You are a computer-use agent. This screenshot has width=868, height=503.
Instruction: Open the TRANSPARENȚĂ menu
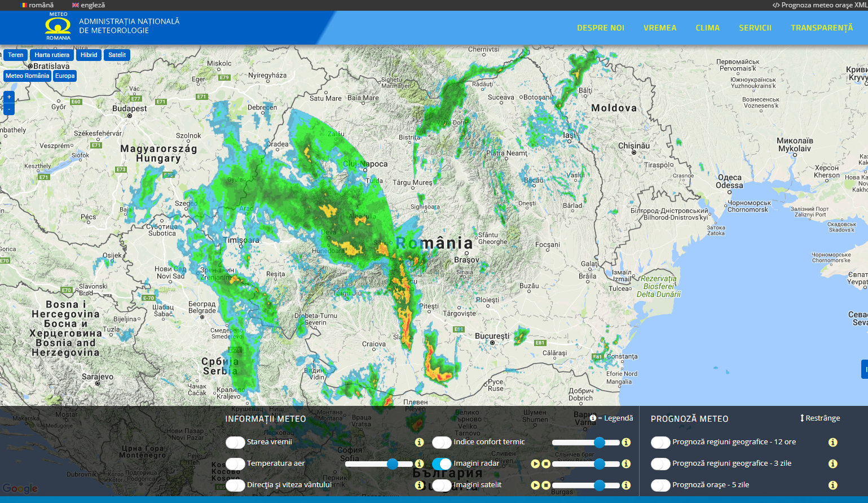(822, 28)
